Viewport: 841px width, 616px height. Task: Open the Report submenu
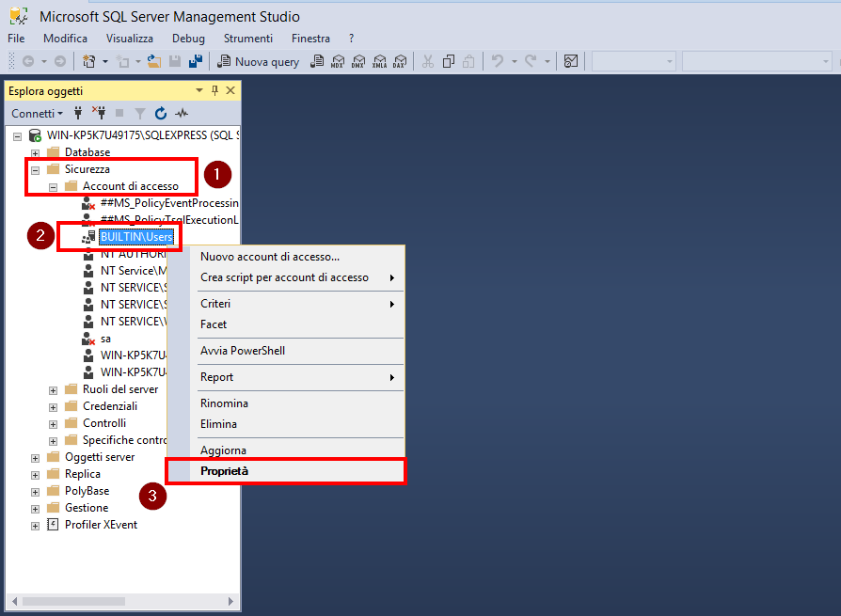[286, 377]
